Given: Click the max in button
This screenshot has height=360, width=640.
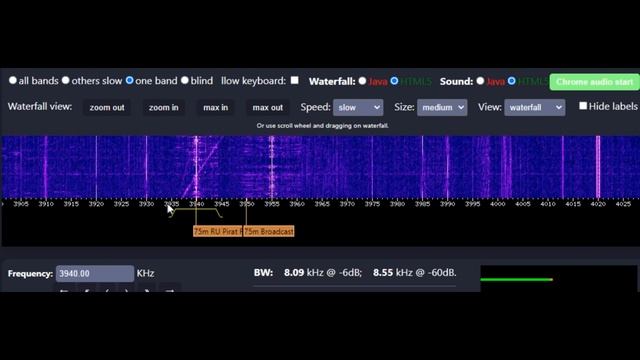Looking at the screenshot, I should pyautogui.click(x=216, y=108).
